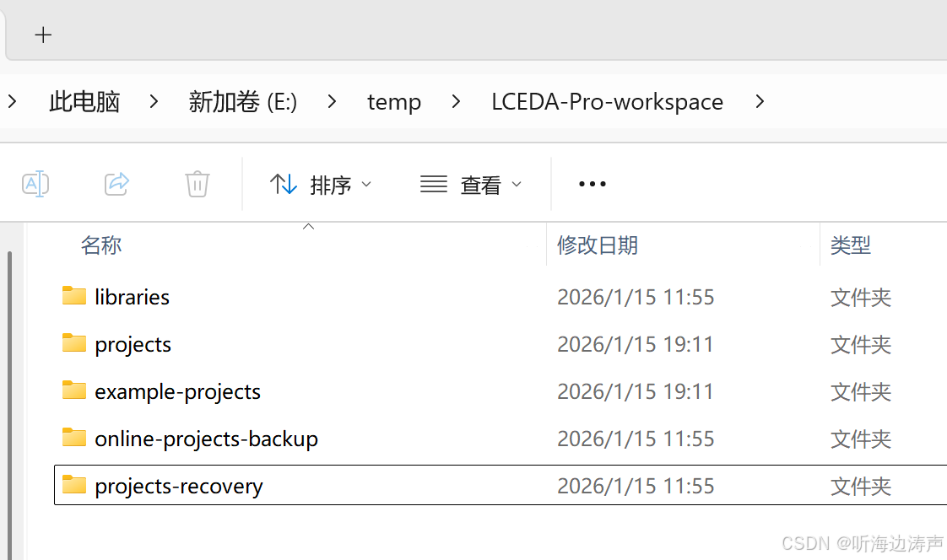This screenshot has height=560, width=947.
Task: Click the rename icon in the toolbar
Action: (35, 184)
